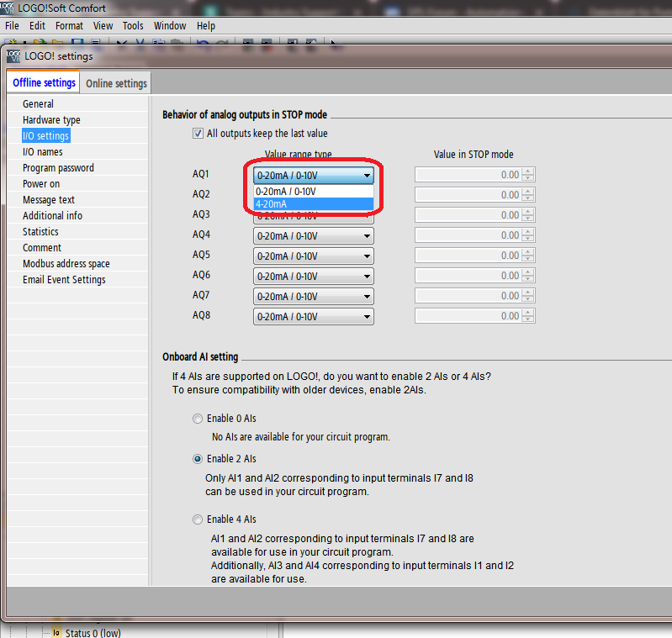Open the Tools menu
Viewport: 672px width, 638px height.
pyautogui.click(x=133, y=26)
